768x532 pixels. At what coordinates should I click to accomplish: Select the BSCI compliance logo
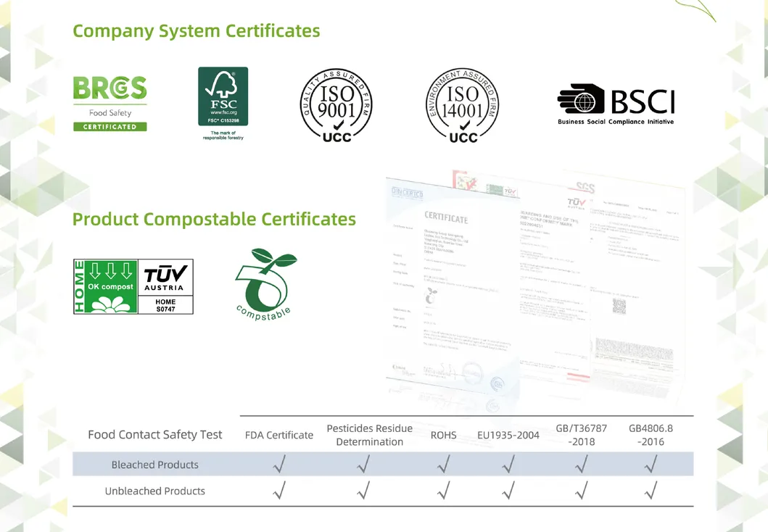616,101
